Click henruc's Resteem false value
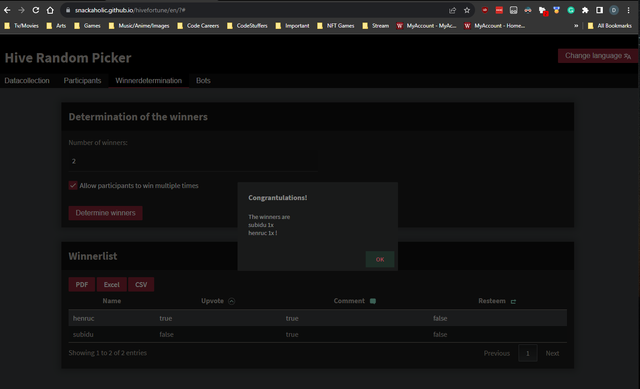 (440, 318)
